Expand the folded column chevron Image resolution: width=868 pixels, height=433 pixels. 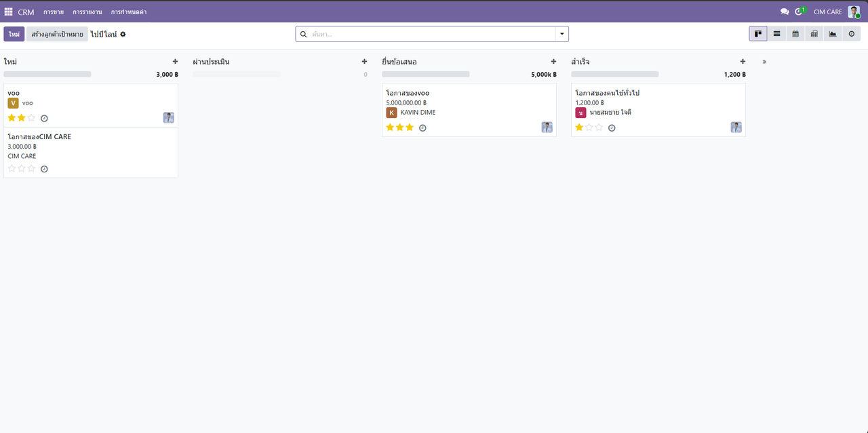coord(764,62)
